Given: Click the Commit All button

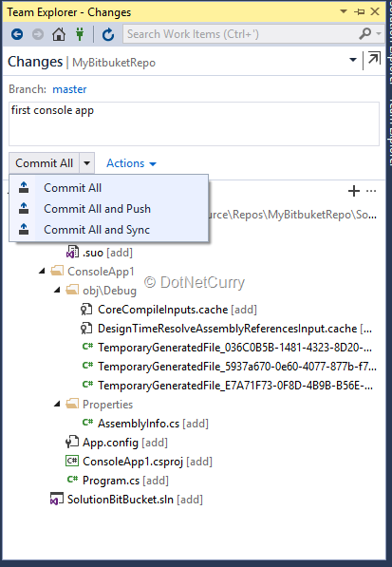Looking at the screenshot, I should click(44, 163).
